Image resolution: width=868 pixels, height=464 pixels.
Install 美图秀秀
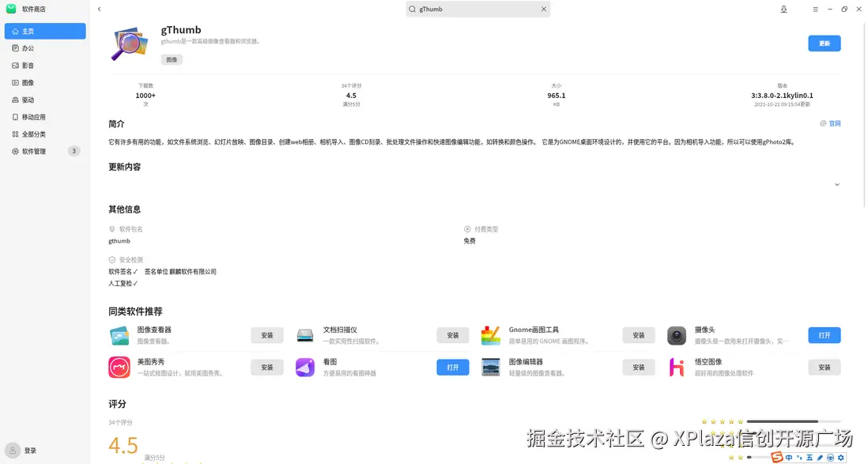pos(267,367)
